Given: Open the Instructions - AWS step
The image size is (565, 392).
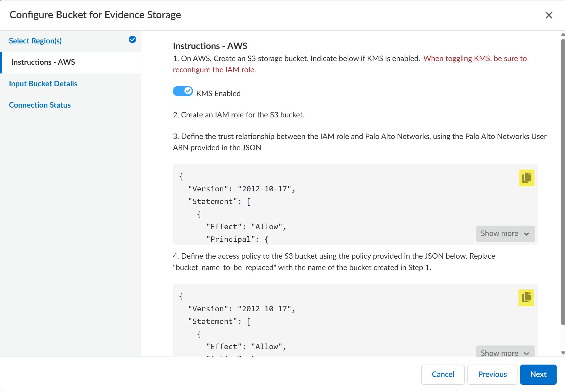Looking at the screenshot, I should pyautogui.click(x=43, y=62).
